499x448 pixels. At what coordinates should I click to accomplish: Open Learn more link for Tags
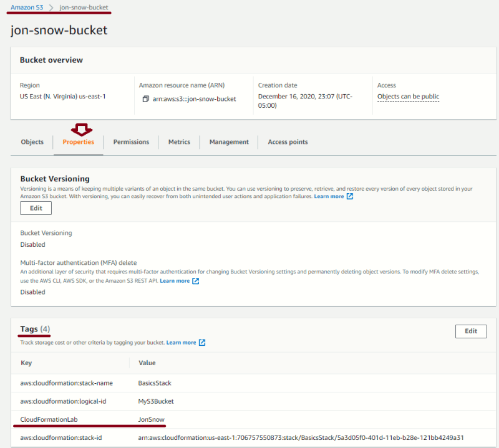(x=181, y=343)
